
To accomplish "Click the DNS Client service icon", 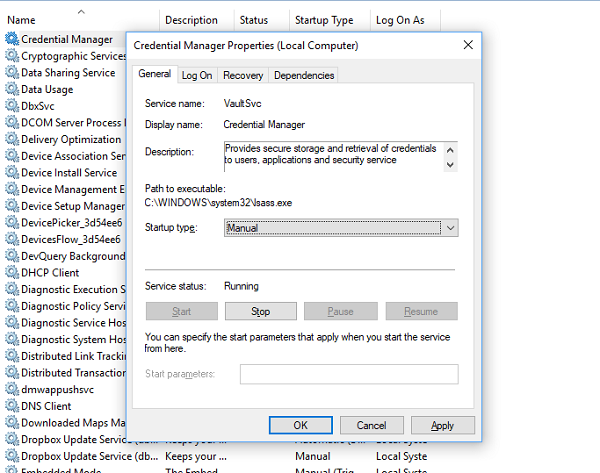I will tap(12, 406).
